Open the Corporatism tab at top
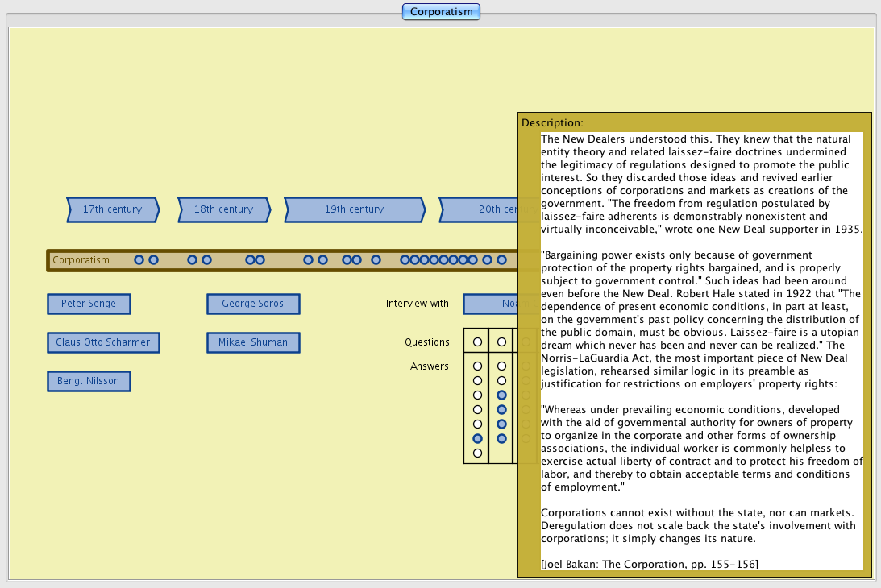The width and height of the screenshot is (881, 588). point(441,11)
